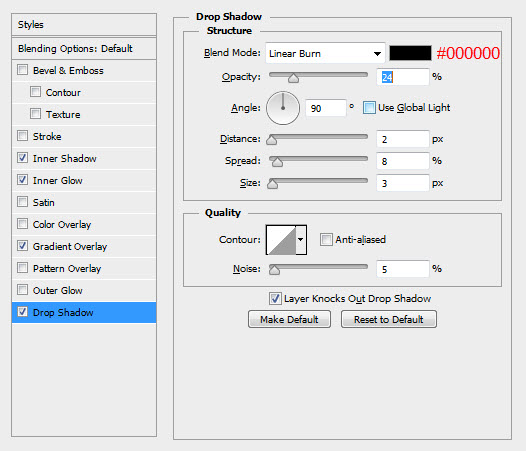Image resolution: width=526 pixels, height=451 pixels.
Task: Click the Noise slider handle
Action: [274, 270]
